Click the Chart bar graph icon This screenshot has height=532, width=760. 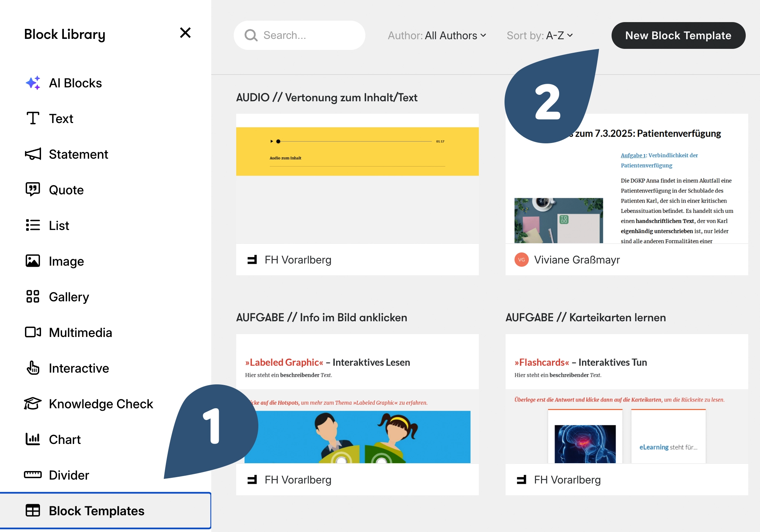coord(33,439)
